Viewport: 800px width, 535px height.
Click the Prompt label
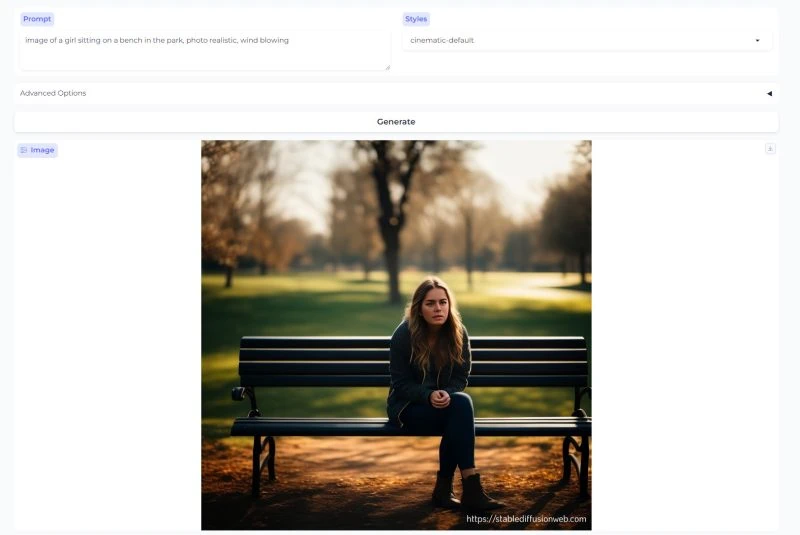(x=37, y=19)
